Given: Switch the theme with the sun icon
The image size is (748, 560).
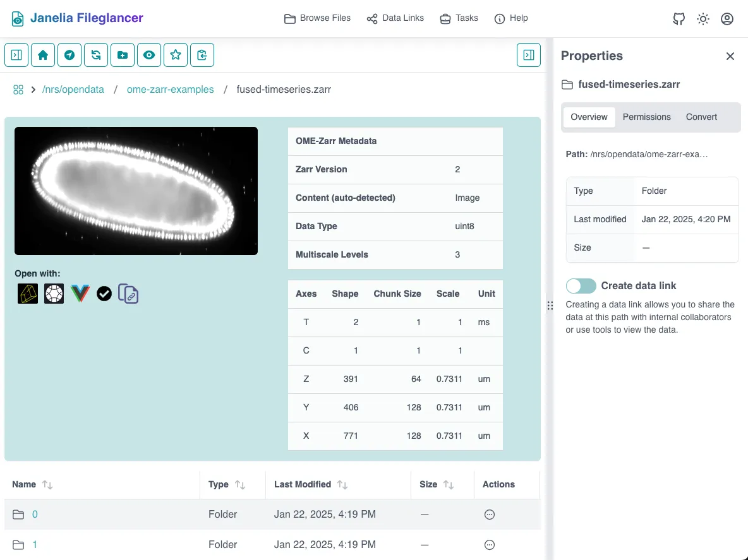Looking at the screenshot, I should point(703,19).
